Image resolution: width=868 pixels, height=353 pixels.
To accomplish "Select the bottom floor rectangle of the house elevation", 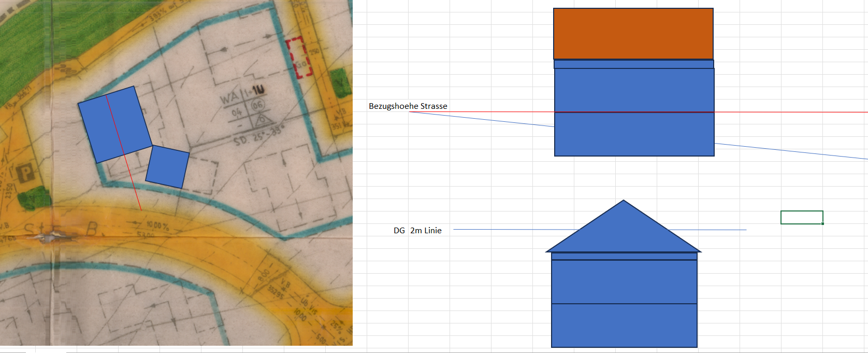I will tap(624, 326).
